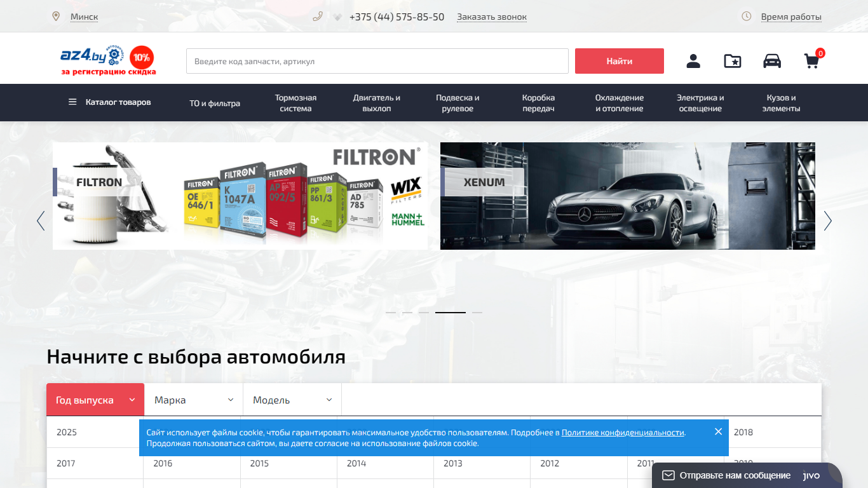Screen dimensions: 868x488
Task: Select the second carousel indicator dash
Action: click(x=407, y=313)
